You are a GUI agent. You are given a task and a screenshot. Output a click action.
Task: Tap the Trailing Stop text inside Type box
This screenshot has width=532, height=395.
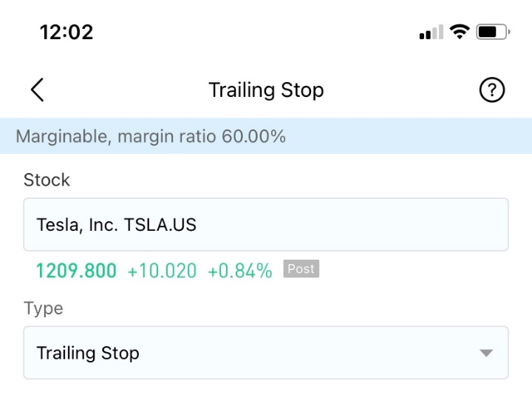pos(88,354)
